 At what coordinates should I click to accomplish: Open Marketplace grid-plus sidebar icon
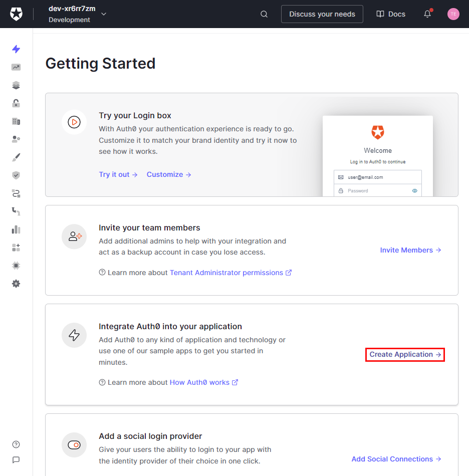16,248
